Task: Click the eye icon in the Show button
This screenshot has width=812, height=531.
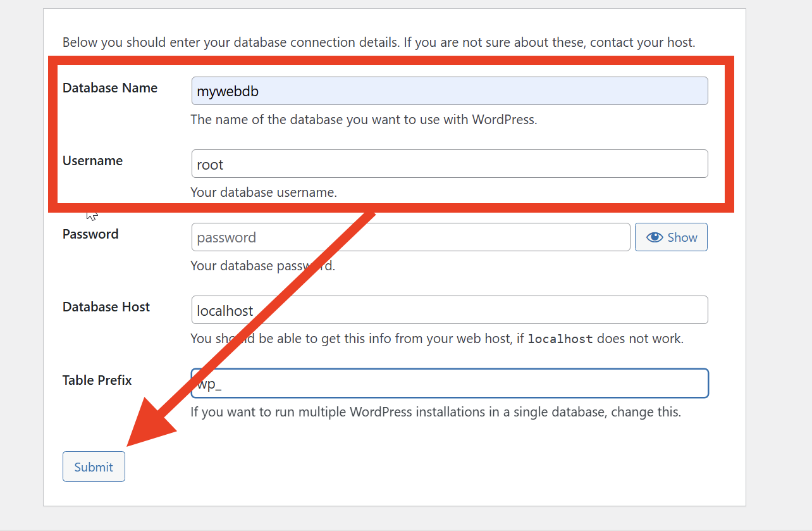Action: pos(655,237)
